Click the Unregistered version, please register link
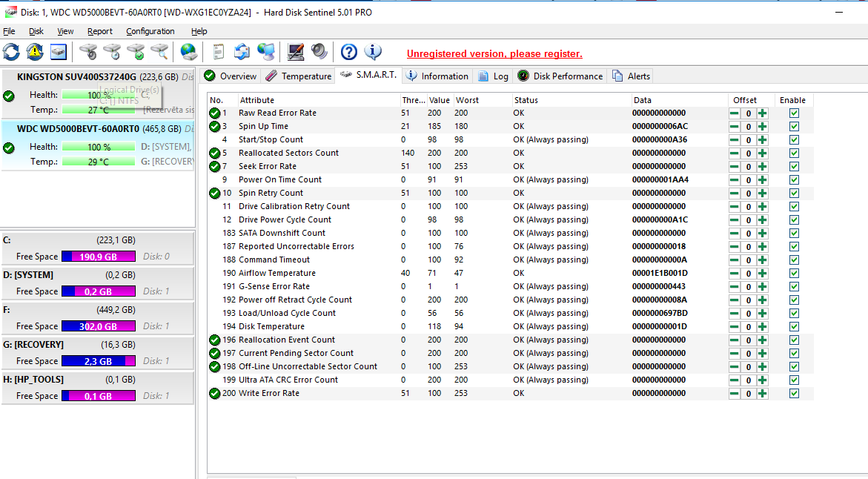 pyautogui.click(x=494, y=53)
